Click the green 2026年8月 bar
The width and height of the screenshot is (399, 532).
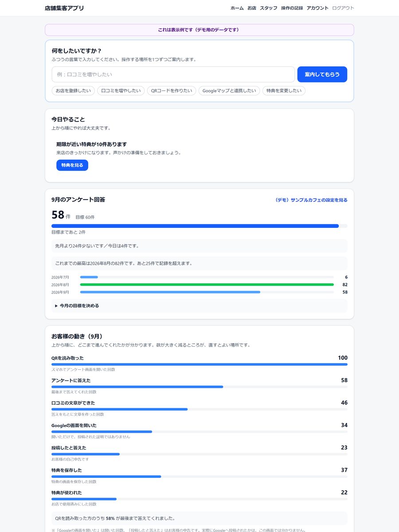pyautogui.click(x=207, y=285)
